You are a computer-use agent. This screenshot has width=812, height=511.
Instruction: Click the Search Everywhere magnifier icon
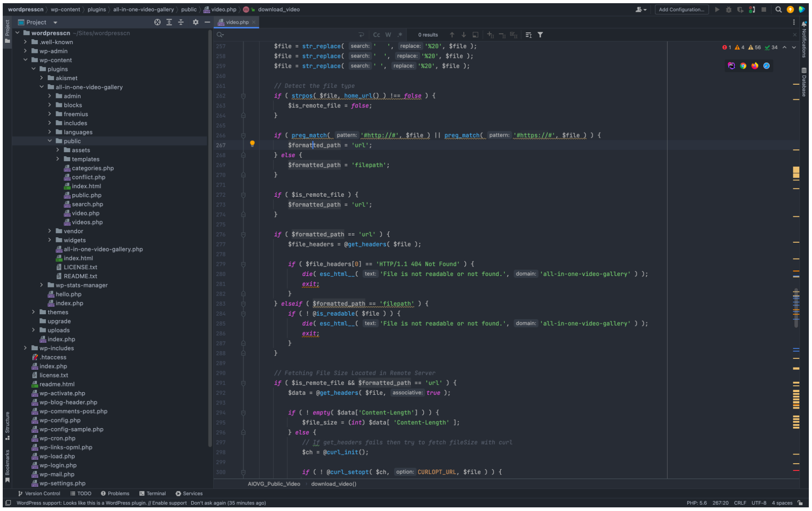click(778, 10)
